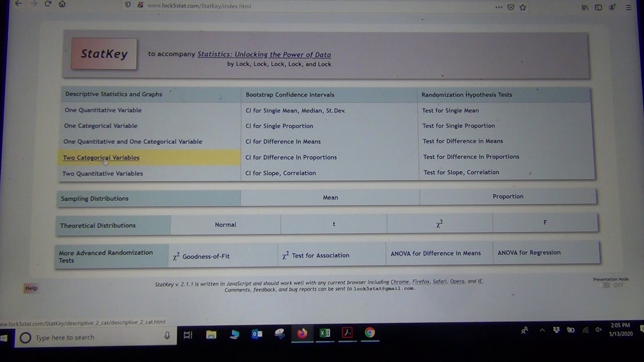Toggle the browser sidebar icon
This screenshot has height=362, width=644.
[598, 8]
